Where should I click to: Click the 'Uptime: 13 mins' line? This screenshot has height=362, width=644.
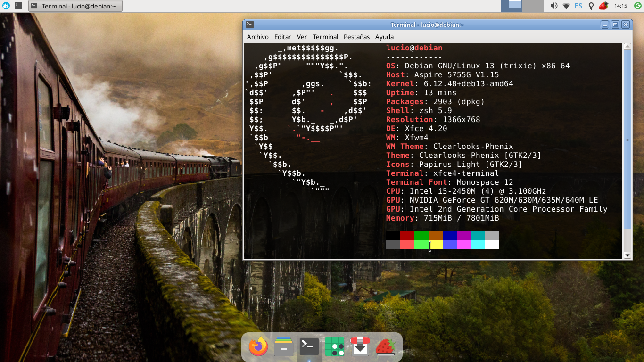pos(421,93)
